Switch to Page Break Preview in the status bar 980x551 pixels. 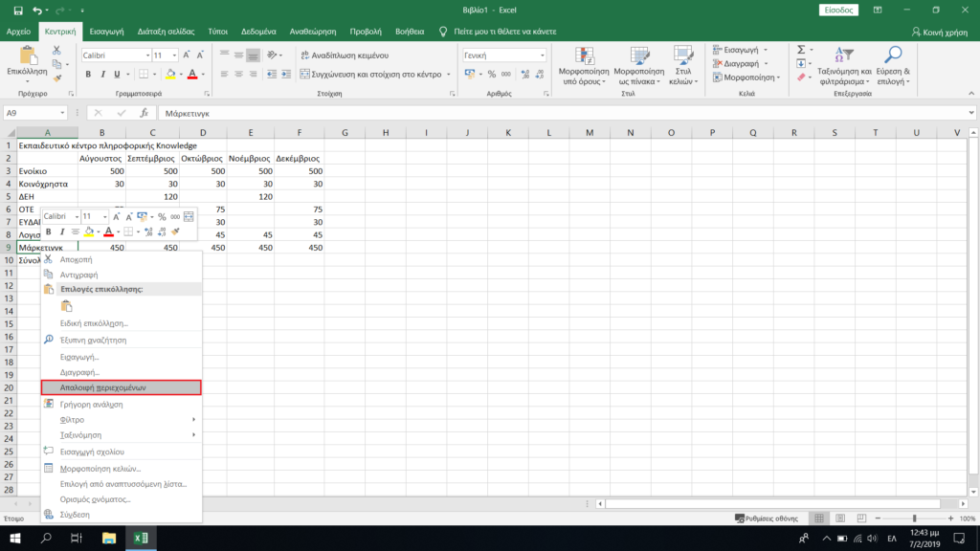(x=861, y=518)
